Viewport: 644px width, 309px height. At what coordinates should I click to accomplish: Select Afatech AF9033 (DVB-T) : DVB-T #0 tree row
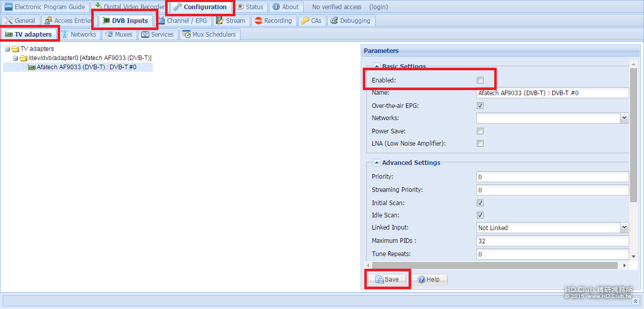point(78,67)
